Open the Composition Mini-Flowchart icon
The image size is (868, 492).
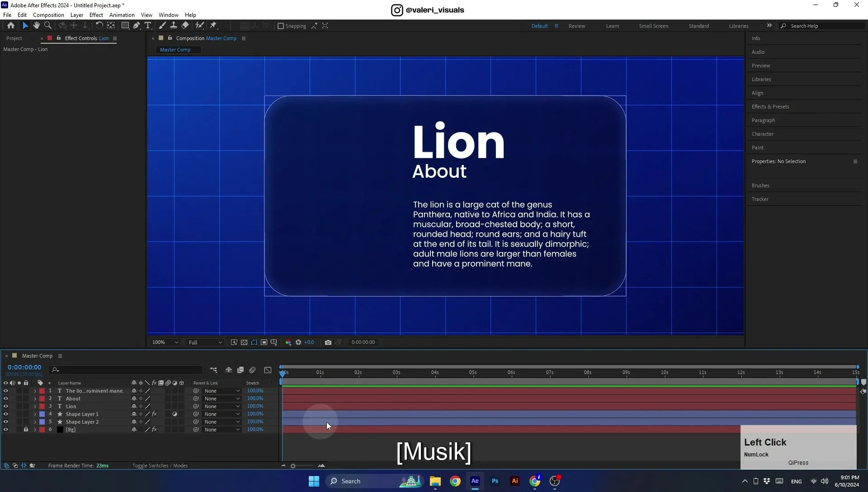tap(213, 370)
